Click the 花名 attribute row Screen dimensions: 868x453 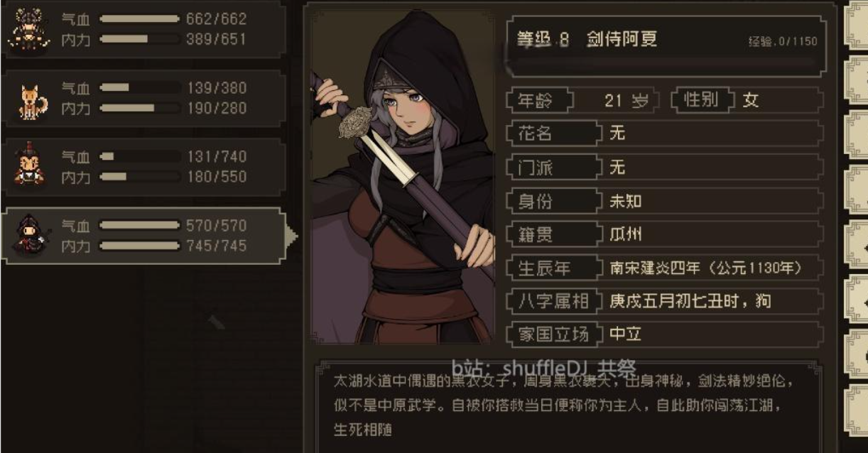(x=665, y=133)
